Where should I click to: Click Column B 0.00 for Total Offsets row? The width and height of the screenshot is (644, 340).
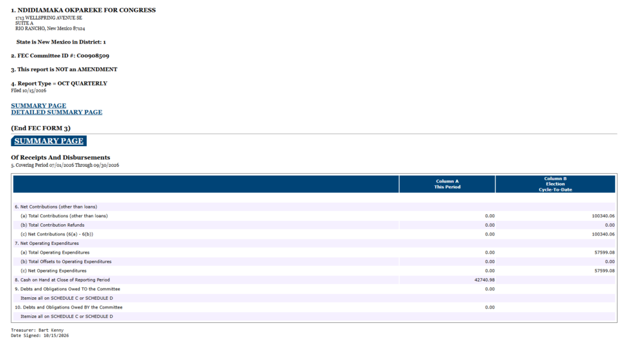[609, 261]
